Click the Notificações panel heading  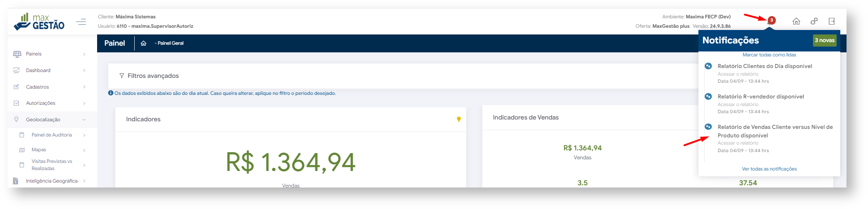point(731,40)
